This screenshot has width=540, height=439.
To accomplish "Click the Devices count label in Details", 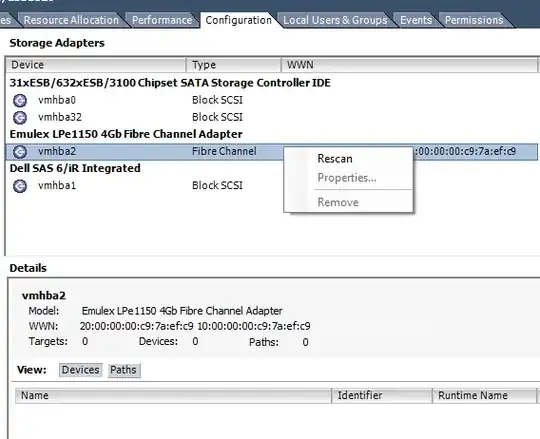I will coord(158,342).
